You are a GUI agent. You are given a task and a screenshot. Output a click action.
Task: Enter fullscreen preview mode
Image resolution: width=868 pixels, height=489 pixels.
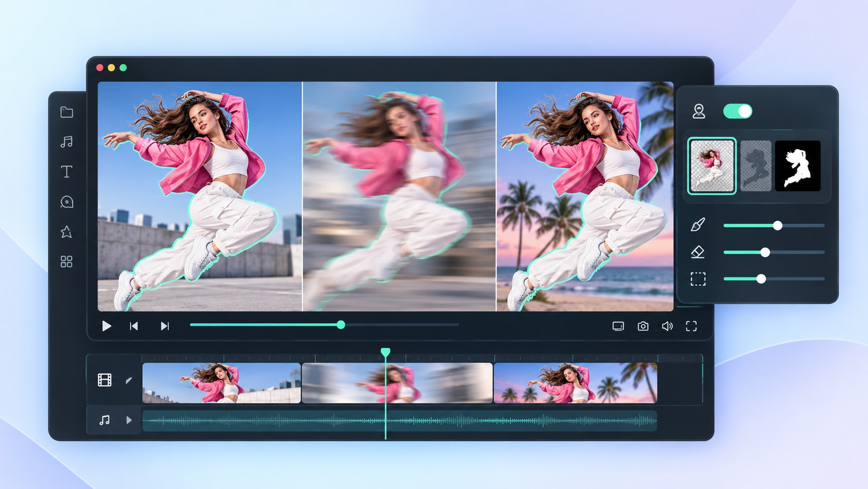tap(691, 326)
